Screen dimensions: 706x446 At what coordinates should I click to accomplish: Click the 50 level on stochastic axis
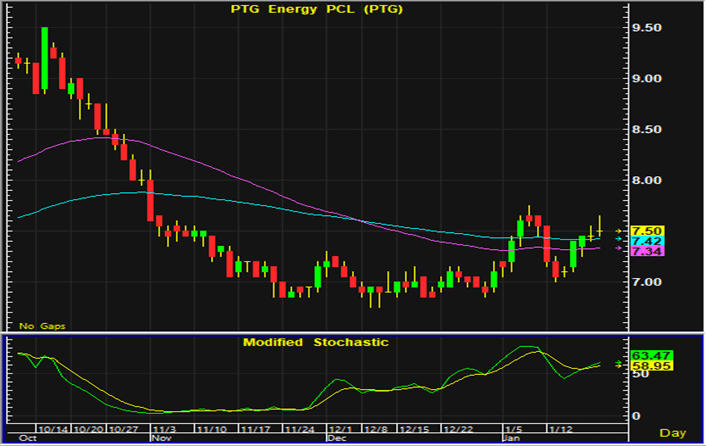(x=640, y=374)
